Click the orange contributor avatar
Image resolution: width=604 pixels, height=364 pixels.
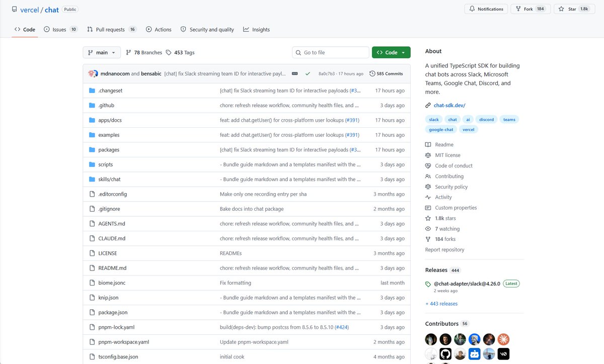point(504,339)
